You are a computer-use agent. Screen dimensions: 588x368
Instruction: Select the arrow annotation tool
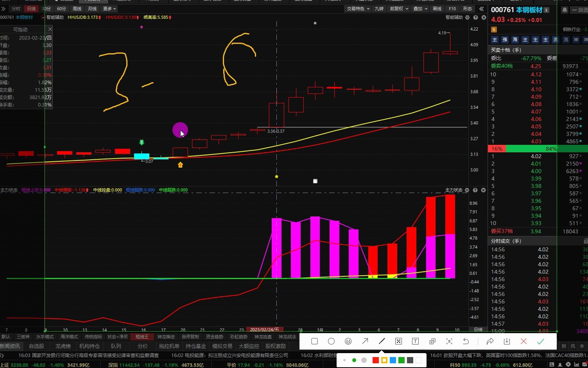tap(365, 341)
